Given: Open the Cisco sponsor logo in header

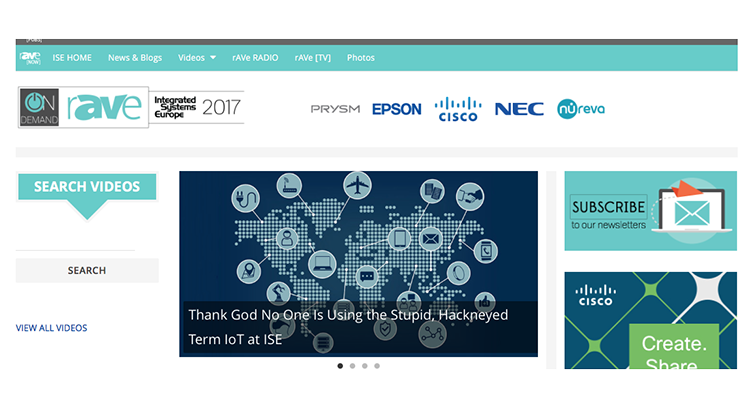Looking at the screenshot, I should pyautogui.click(x=458, y=109).
